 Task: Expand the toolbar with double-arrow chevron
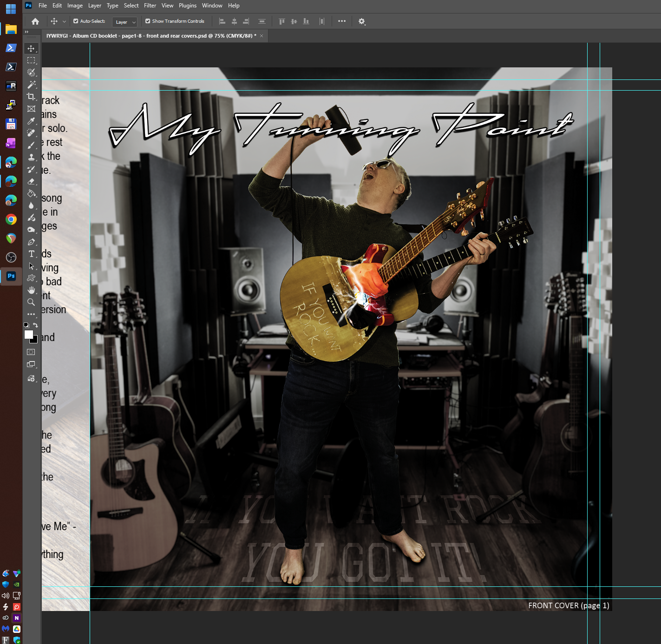click(26, 32)
